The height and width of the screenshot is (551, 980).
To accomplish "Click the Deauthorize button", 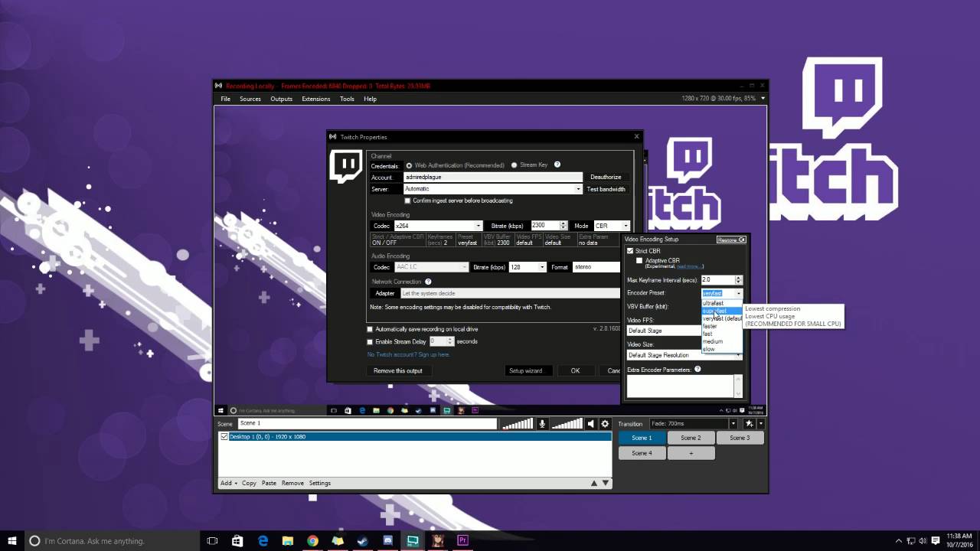I will point(606,177).
